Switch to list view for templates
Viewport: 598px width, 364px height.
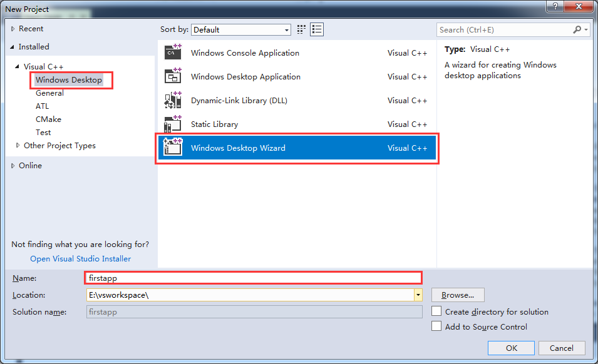click(x=316, y=29)
